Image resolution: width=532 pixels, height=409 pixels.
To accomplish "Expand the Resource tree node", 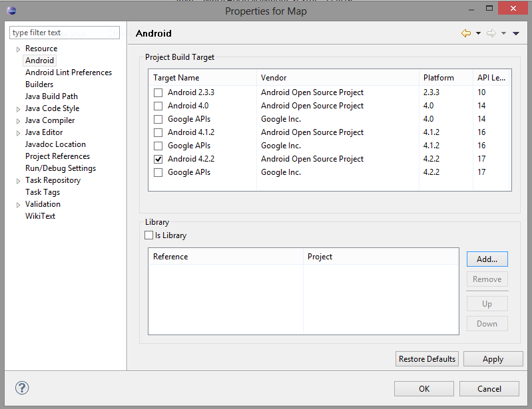I will 19,49.
